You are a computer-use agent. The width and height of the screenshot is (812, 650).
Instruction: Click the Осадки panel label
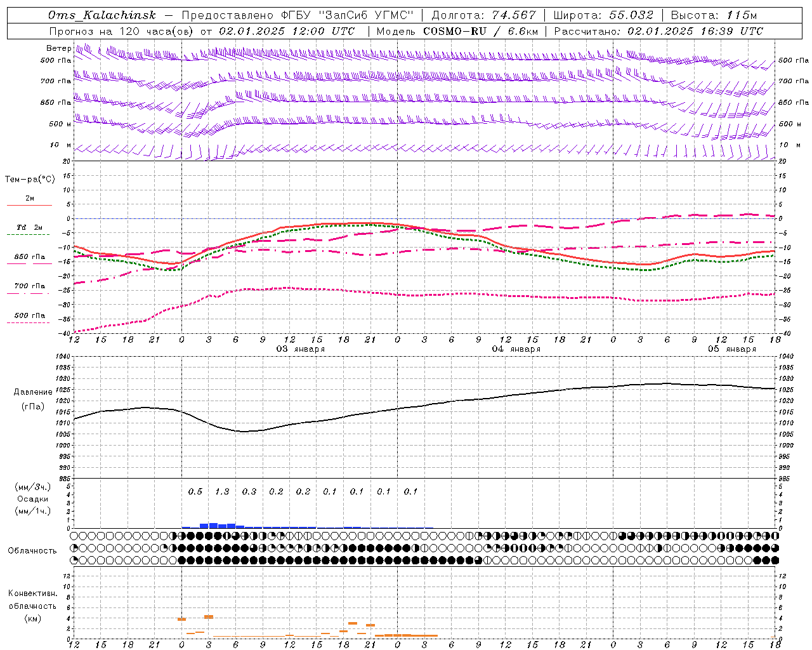(x=33, y=499)
